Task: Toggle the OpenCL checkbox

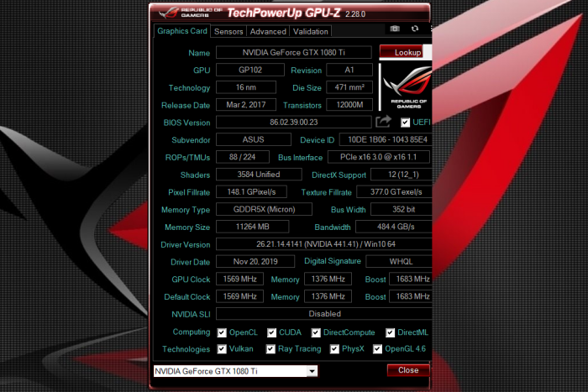Action: (222, 332)
